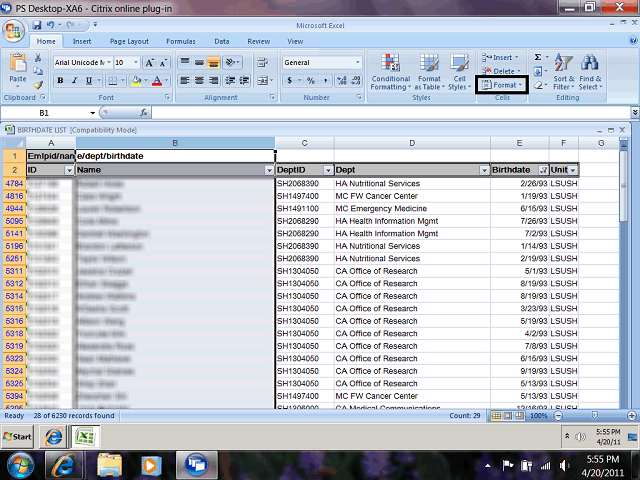Viewport: 640px width, 480px height.
Task: Switch to the Formulas tab
Action: click(x=181, y=41)
